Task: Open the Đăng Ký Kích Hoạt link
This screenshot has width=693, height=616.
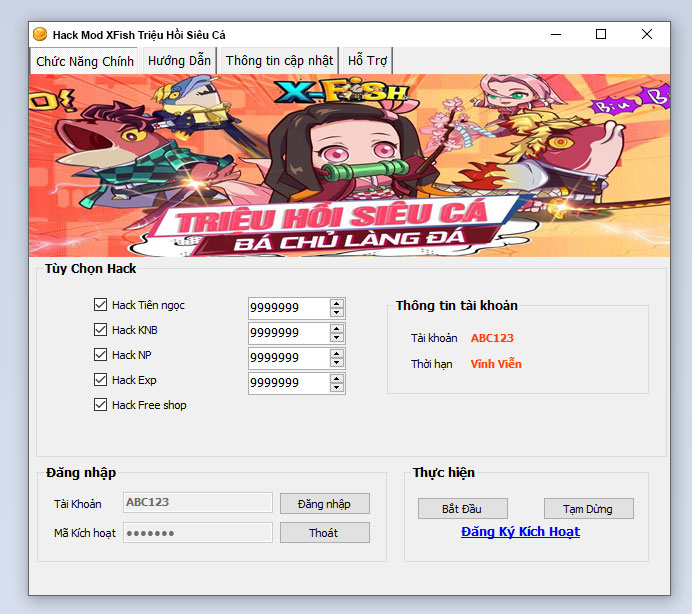Action: pos(520,532)
